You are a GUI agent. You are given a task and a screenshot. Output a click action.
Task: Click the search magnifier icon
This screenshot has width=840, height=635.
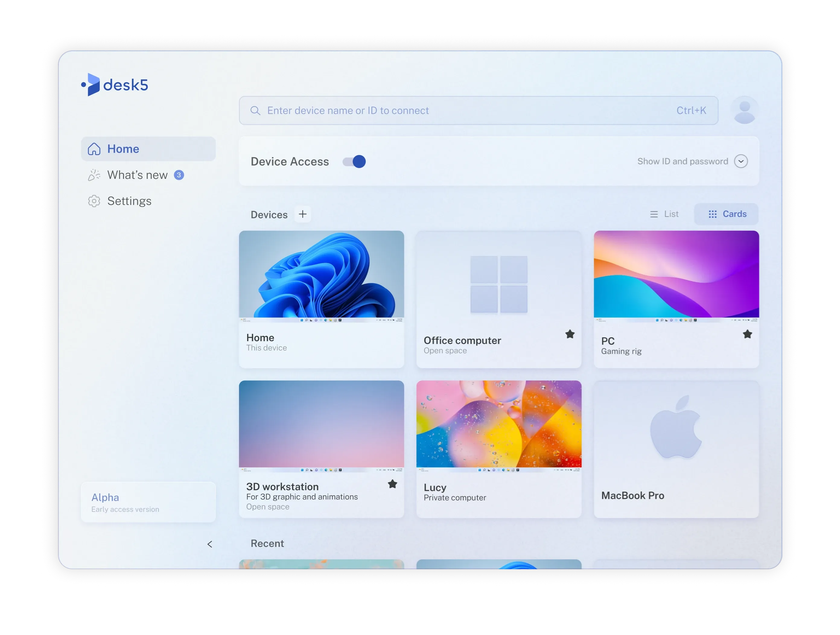[x=255, y=110]
